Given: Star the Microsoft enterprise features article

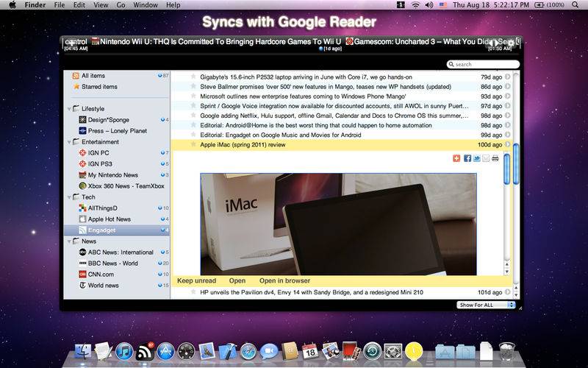Looking at the screenshot, I should pyautogui.click(x=193, y=96).
